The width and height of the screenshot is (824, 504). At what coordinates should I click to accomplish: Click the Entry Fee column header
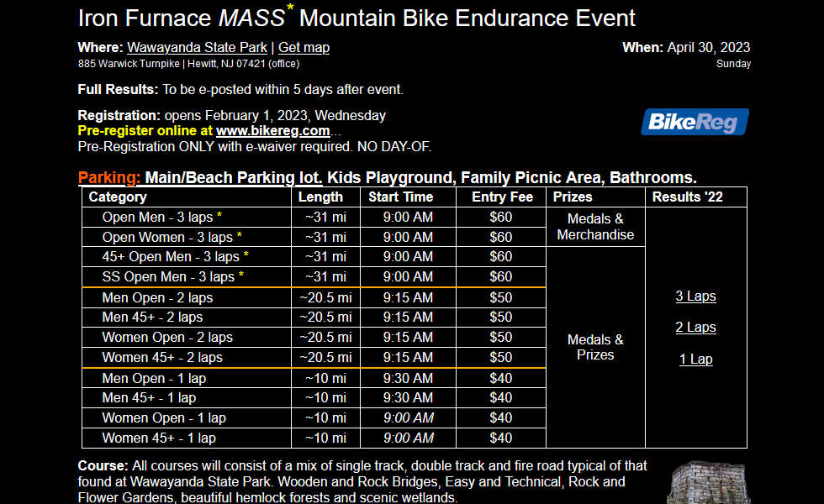pyautogui.click(x=501, y=197)
